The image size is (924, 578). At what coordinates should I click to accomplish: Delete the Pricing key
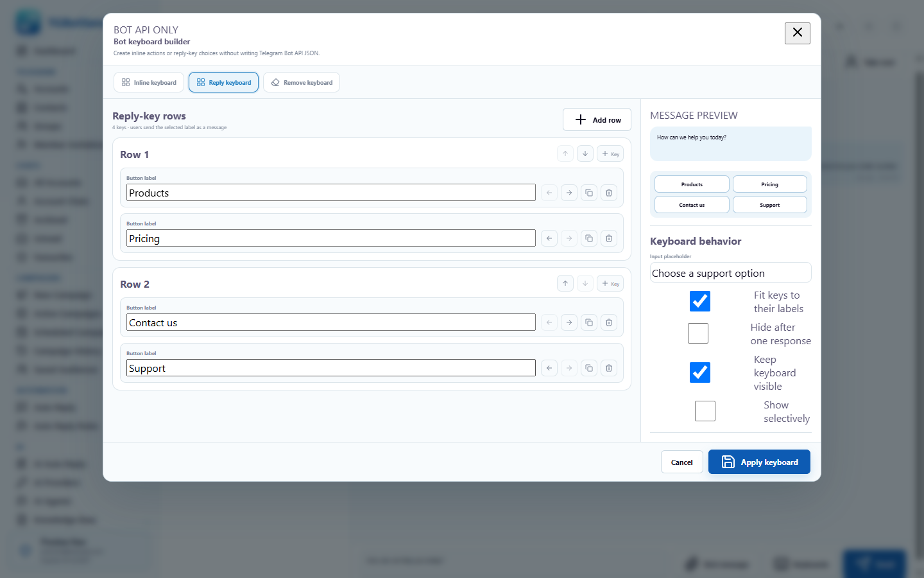coord(609,238)
